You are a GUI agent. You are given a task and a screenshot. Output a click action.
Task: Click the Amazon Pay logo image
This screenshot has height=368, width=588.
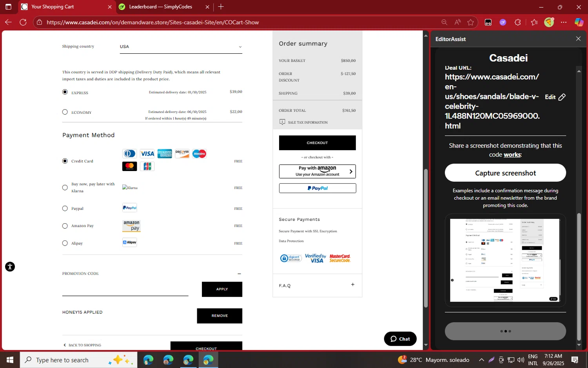coord(131,226)
